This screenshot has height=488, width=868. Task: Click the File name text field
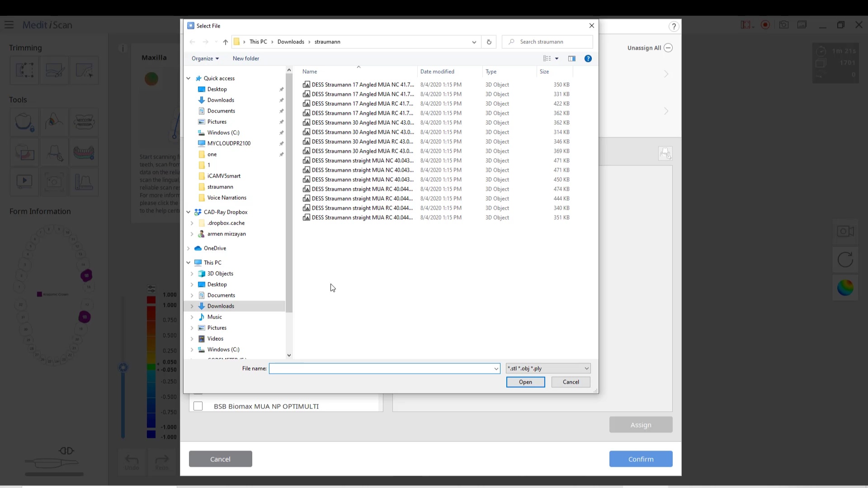[384, 369]
